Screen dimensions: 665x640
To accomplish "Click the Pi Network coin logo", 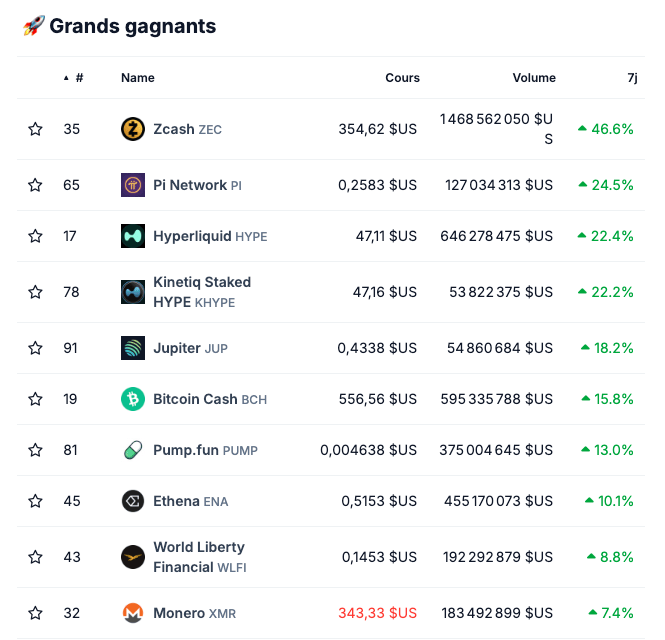I will pos(133,185).
